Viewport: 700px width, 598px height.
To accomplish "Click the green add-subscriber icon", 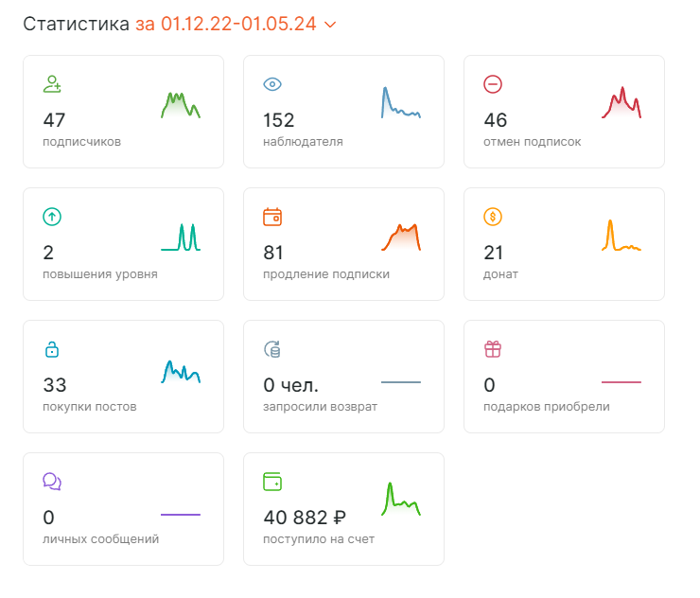I will [52, 84].
